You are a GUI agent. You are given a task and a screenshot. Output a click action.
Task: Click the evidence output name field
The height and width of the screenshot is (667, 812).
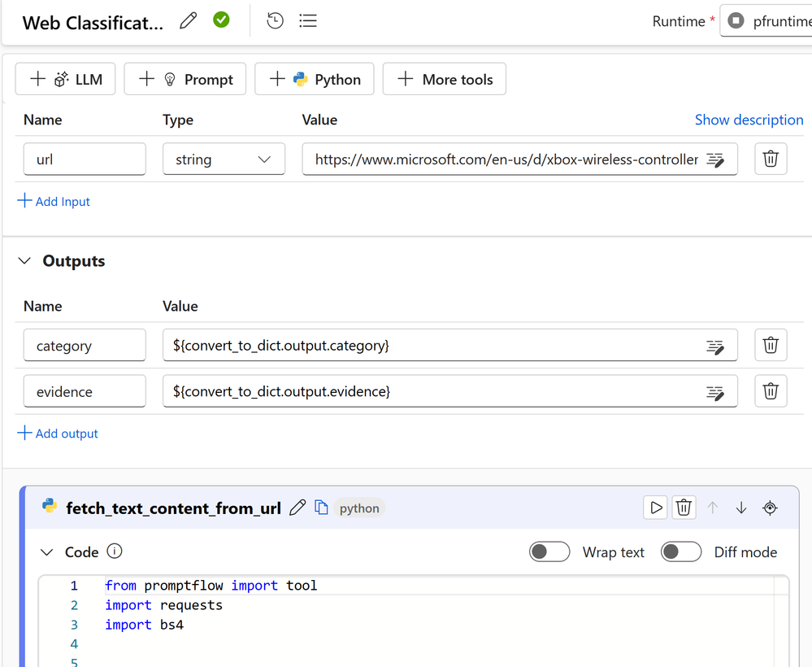[85, 391]
